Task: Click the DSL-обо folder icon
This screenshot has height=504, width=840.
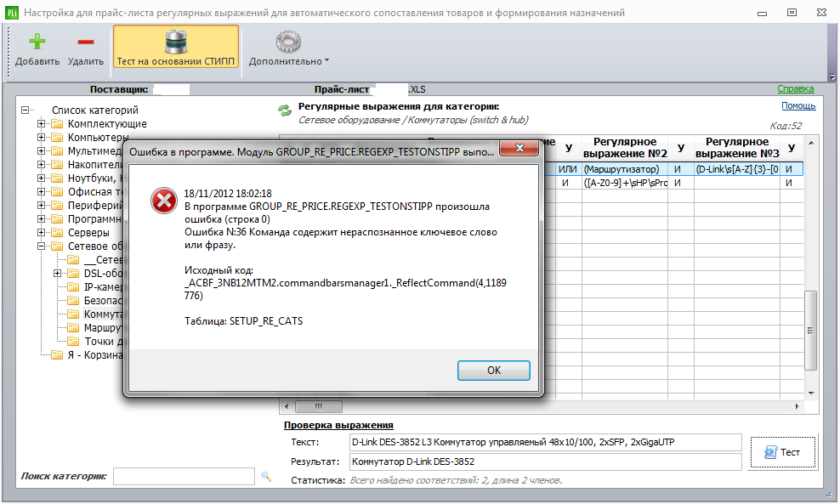Action: (x=73, y=273)
